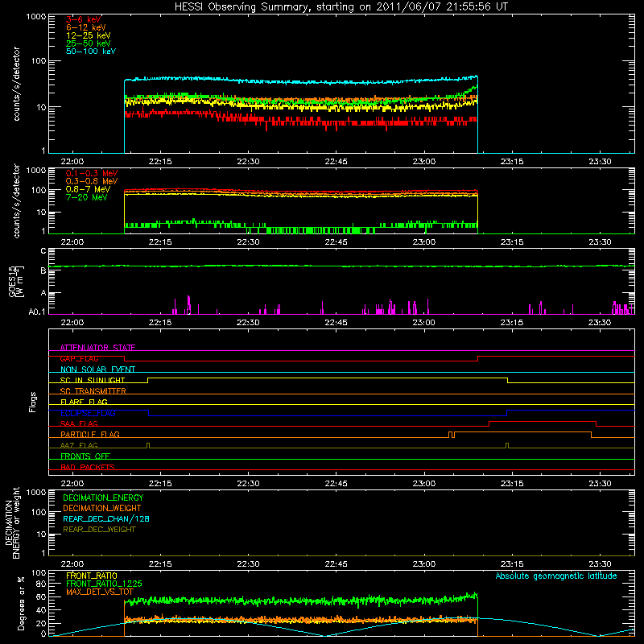Click the 7-20 MeV legend entry
Screen dimensions: 644x644
86,197
